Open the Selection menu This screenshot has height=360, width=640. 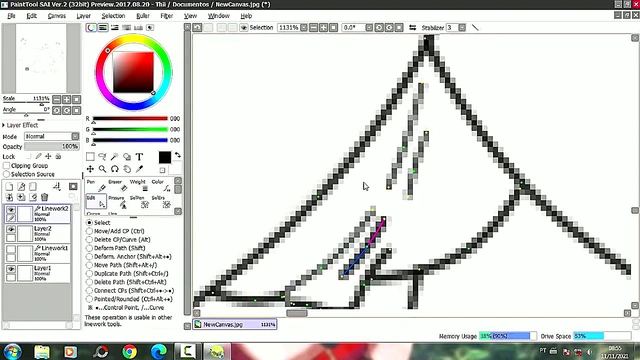pyautogui.click(x=113, y=16)
